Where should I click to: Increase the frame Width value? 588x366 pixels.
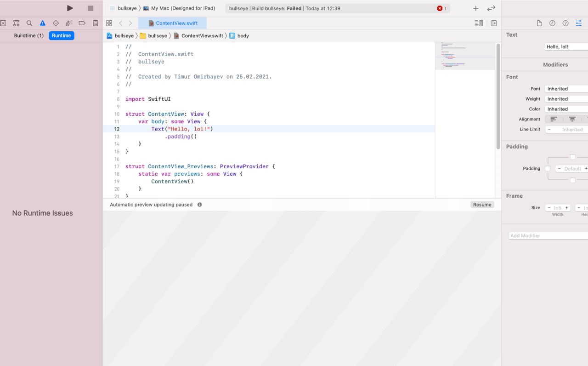[x=566, y=208]
